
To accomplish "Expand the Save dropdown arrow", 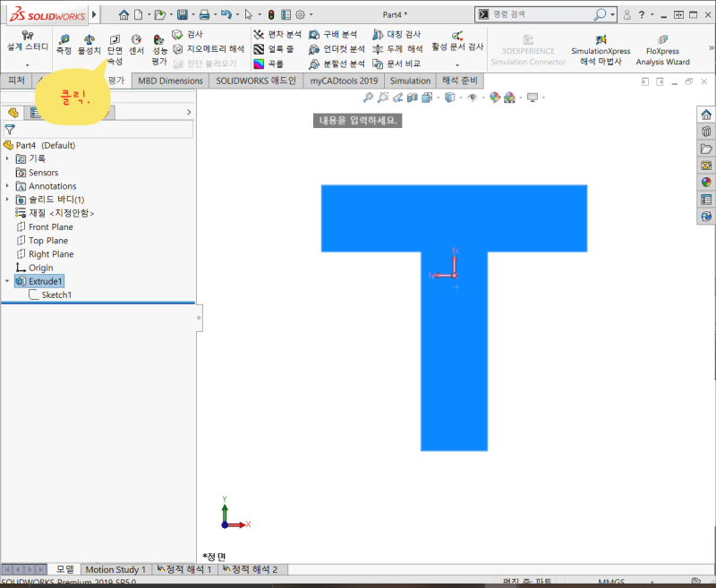I will pyautogui.click(x=193, y=14).
